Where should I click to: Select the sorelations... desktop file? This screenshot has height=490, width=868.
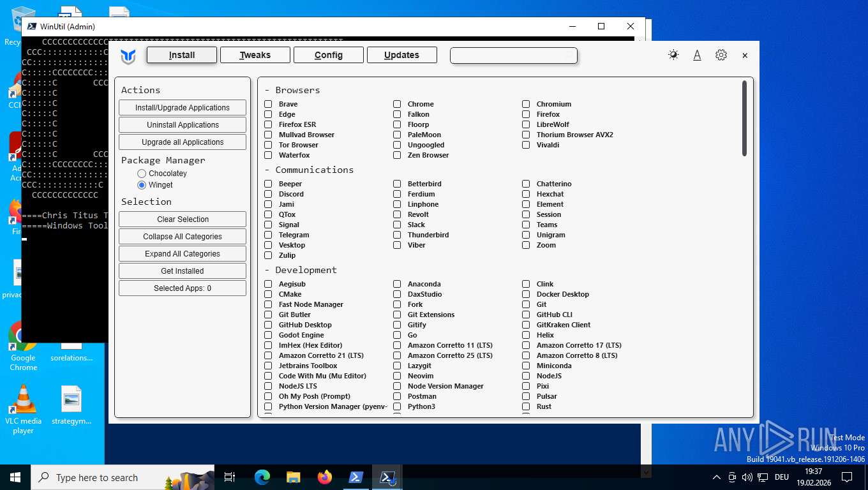[71, 358]
